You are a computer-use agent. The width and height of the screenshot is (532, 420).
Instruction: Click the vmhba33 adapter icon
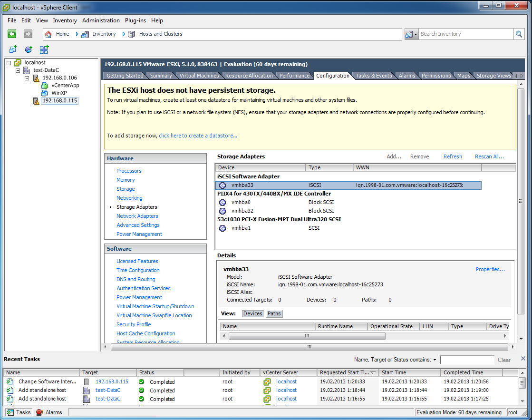pos(222,186)
